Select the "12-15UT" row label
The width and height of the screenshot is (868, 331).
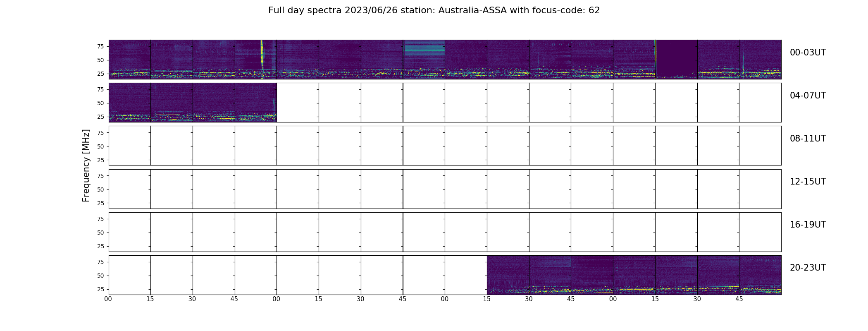click(808, 182)
